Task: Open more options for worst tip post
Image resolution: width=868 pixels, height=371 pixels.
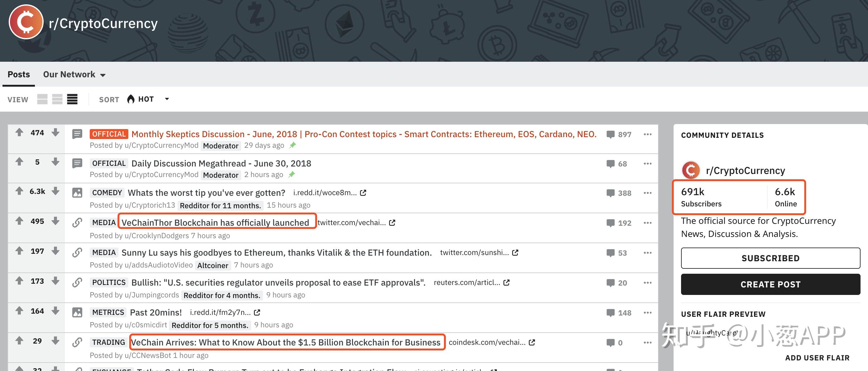Action: 647,193
